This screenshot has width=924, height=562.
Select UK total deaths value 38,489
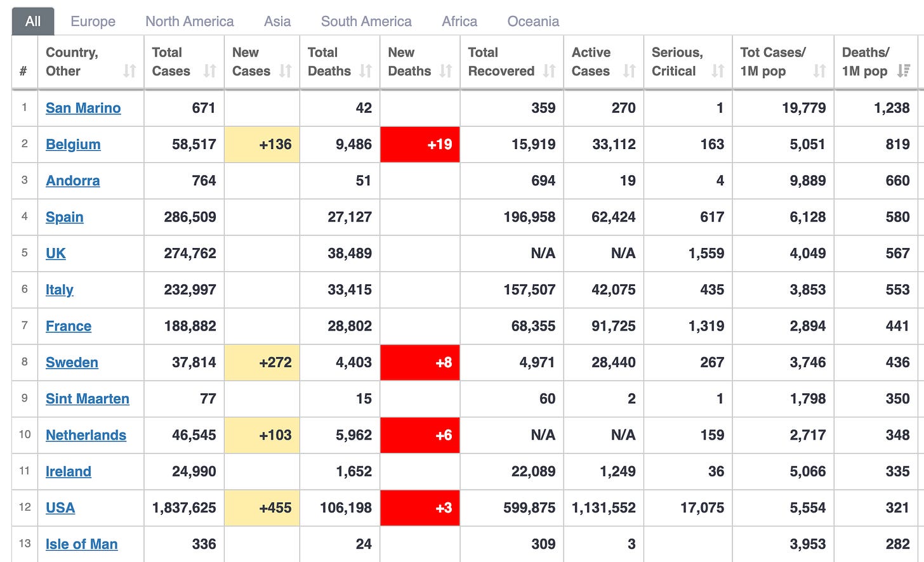(x=350, y=254)
